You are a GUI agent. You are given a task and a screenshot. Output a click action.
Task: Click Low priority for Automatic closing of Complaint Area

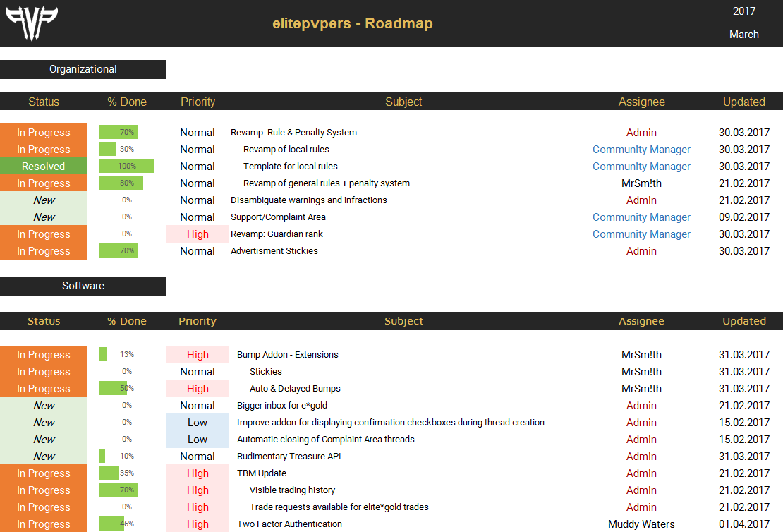click(x=198, y=440)
